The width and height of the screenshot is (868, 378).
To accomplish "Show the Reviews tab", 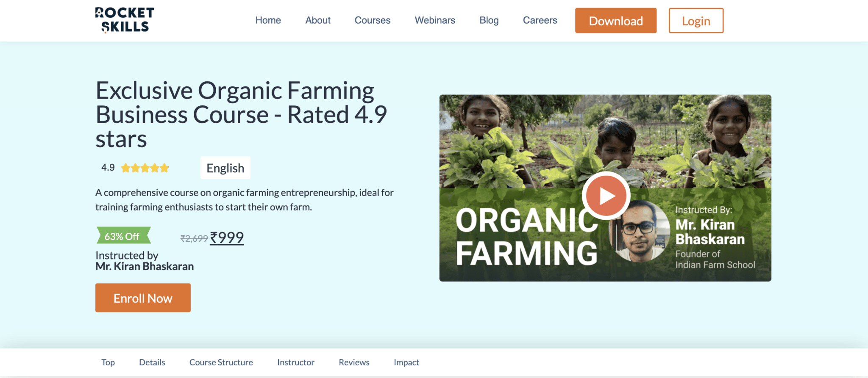I will click(354, 362).
